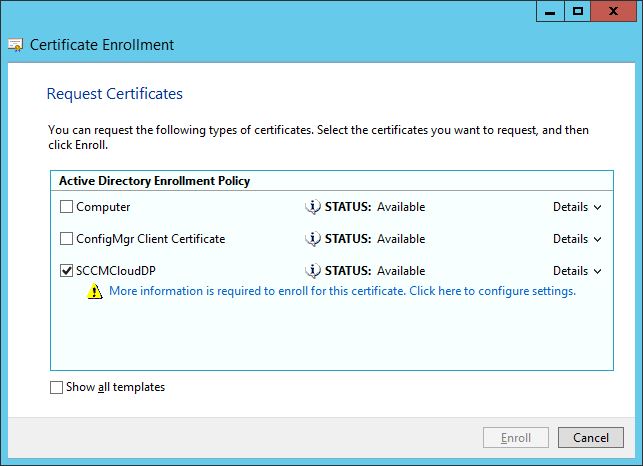Click 'STATUS: Available' text in the ConfigMgr row
643x466 pixels.
(x=375, y=239)
